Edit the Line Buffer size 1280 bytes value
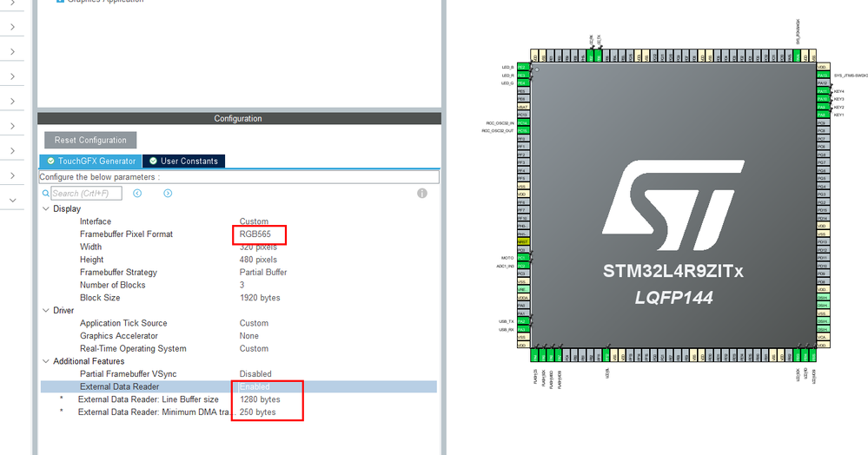 pos(260,399)
